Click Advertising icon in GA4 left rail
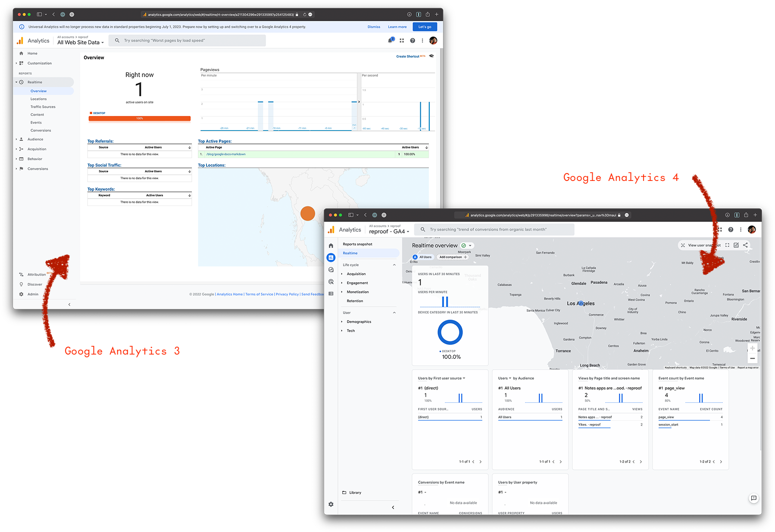The height and width of the screenshot is (532, 775). pos(331,282)
